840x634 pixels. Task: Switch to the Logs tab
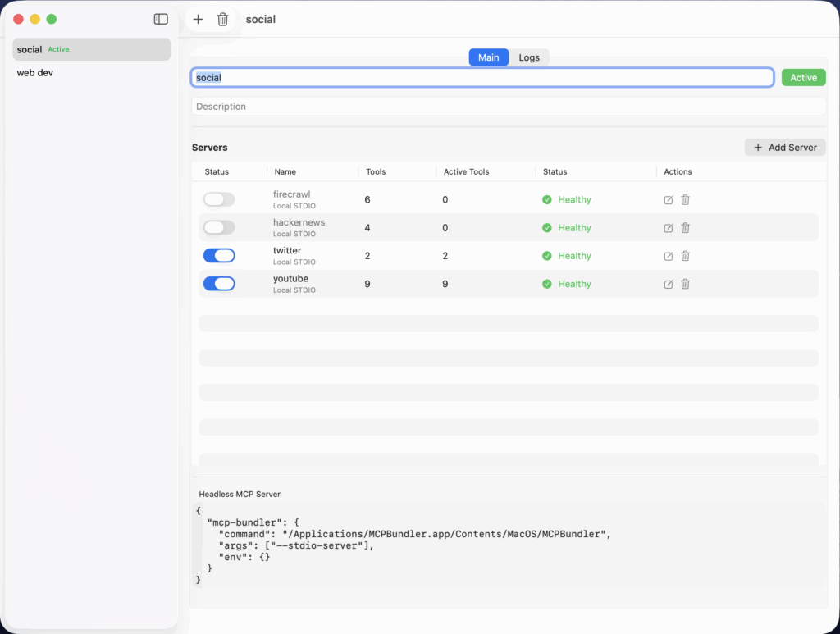coord(529,57)
